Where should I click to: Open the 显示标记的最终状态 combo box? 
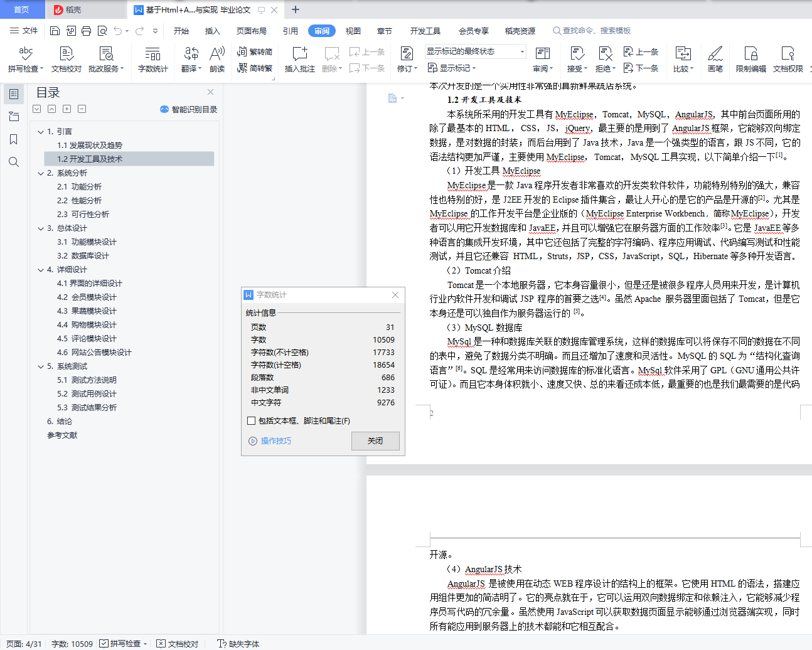pyautogui.click(x=475, y=51)
